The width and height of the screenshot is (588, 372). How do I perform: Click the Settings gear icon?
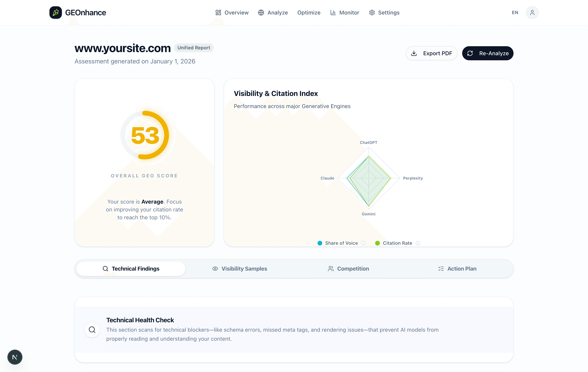pyautogui.click(x=372, y=13)
